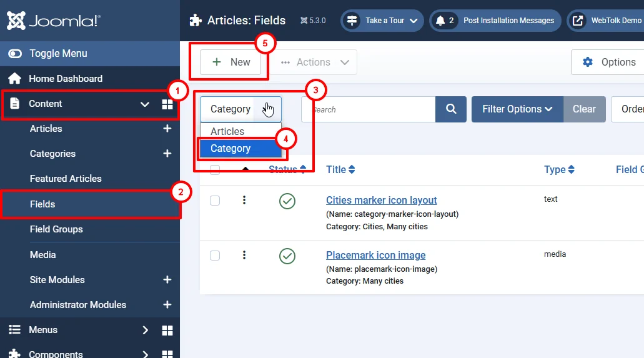Open Site Modules

pos(57,280)
